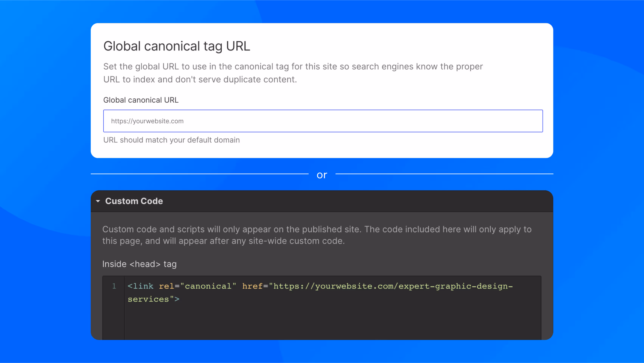Screen dimensions: 644x363
Task: Click the Global canonical URL input field
Action: (x=323, y=121)
